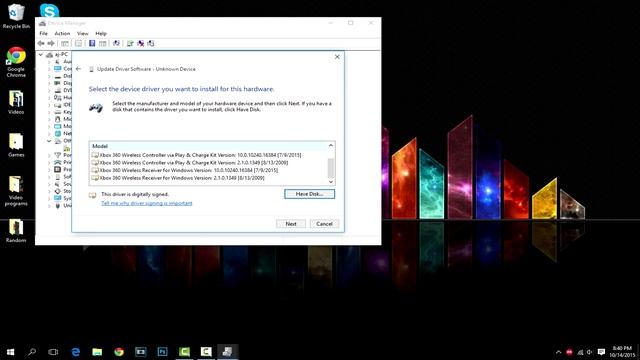Click the Device Manager taskbar button
Viewport: 640px width, 360px height.
click(x=227, y=351)
